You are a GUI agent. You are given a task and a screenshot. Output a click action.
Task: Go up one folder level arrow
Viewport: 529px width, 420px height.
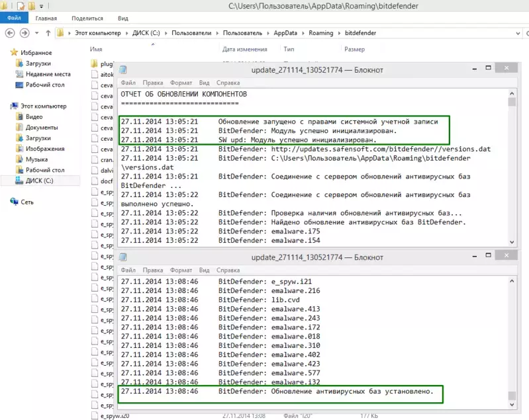point(48,32)
